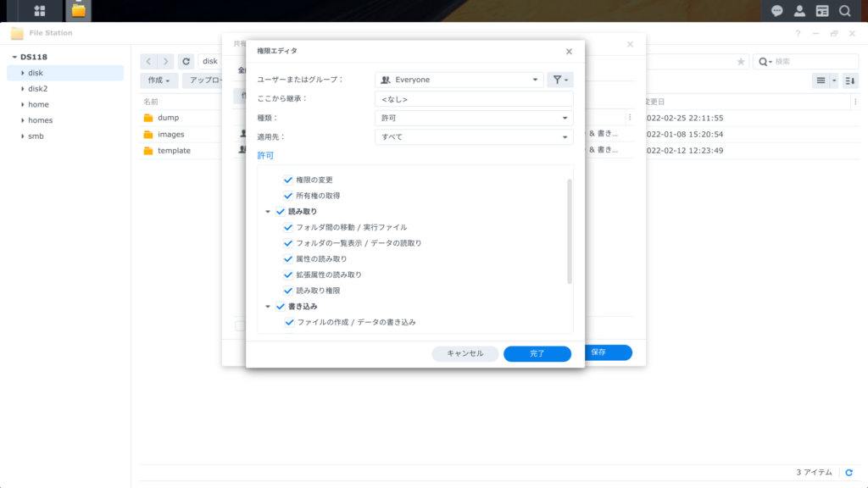Select the homes folder in sidebar tree
868x488 pixels.
[x=40, y=120]
